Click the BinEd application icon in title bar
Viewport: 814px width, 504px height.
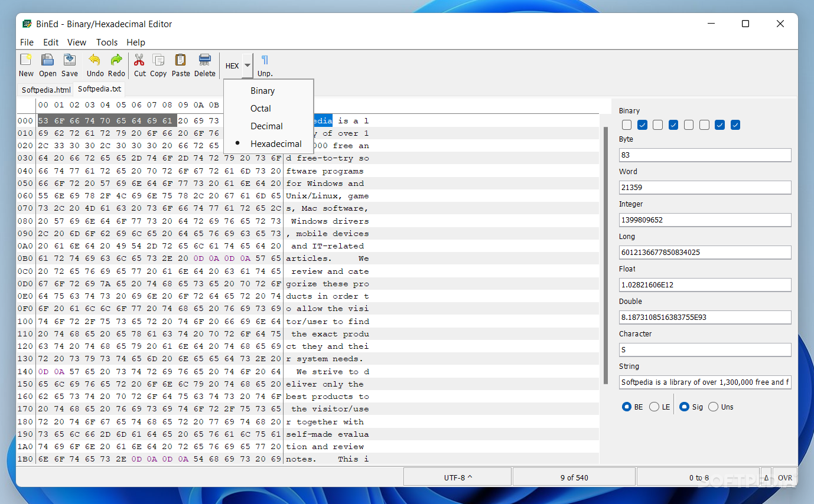tap(27, 24)
